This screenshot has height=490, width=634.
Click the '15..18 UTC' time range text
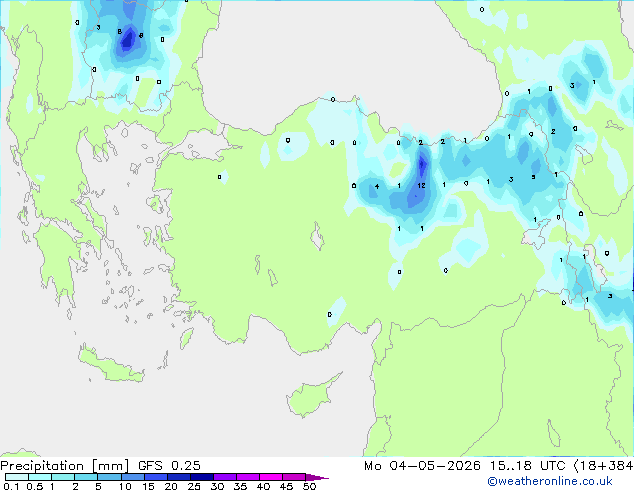[x=528, y=466]
